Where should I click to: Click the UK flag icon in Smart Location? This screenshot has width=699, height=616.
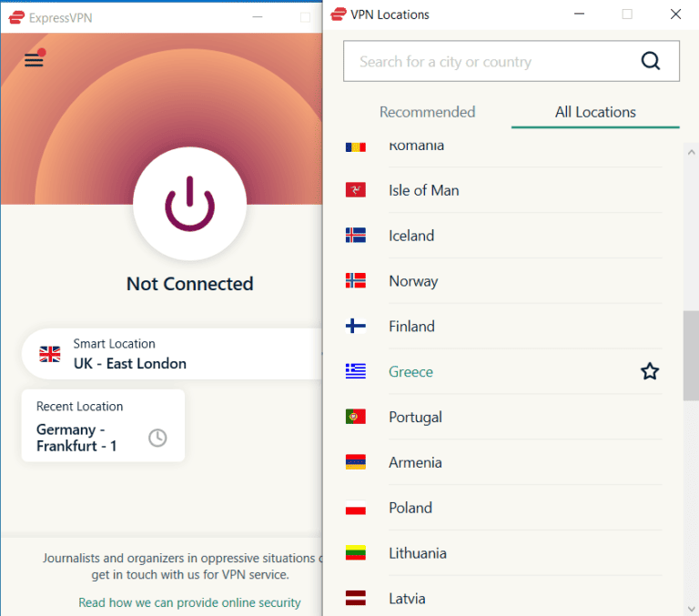click(50, 354)
